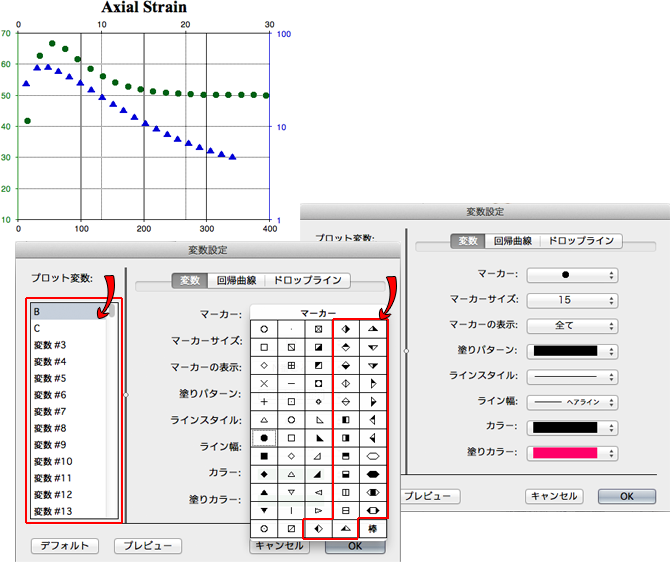Click プレビュー button in front dialog
The height and width of the screenshot is (562, 670).
(x=148, y=546)
